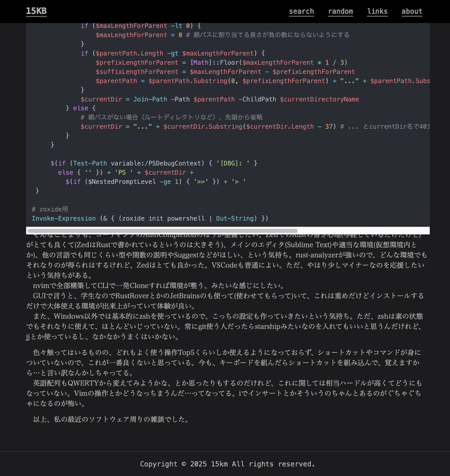Click the Test-Path cmdlet in code

90,163
